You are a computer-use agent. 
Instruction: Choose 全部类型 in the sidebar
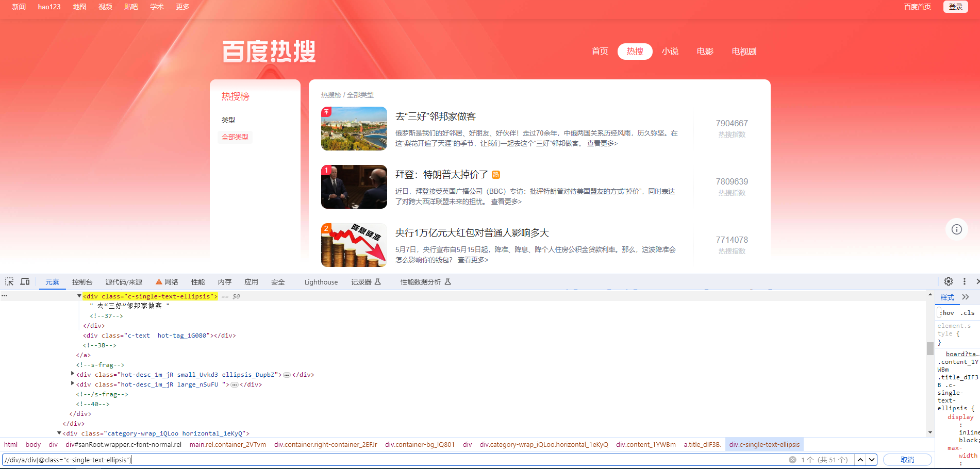(x=235, y=137)
